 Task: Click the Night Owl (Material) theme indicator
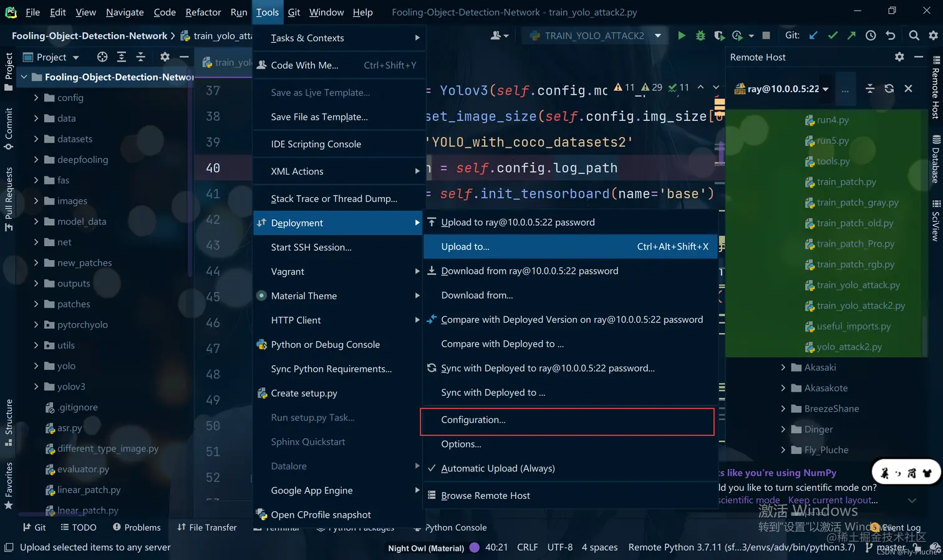tap(426, 548)
